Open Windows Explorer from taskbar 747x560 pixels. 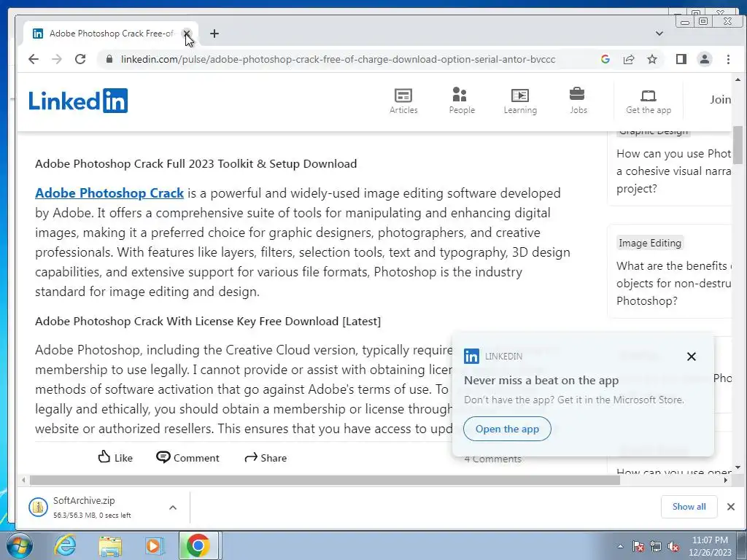click(x=110, y=545)
